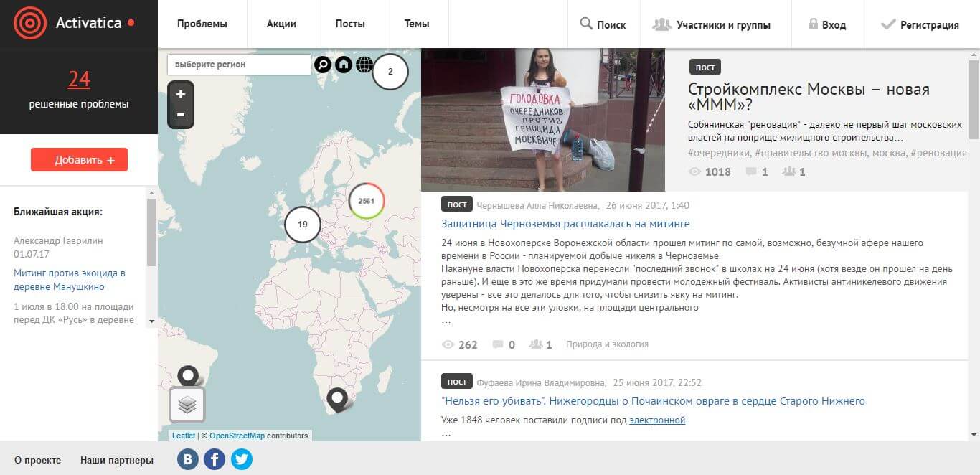
Task: Expand the 19 cluster over Europe
Action: 303,225
